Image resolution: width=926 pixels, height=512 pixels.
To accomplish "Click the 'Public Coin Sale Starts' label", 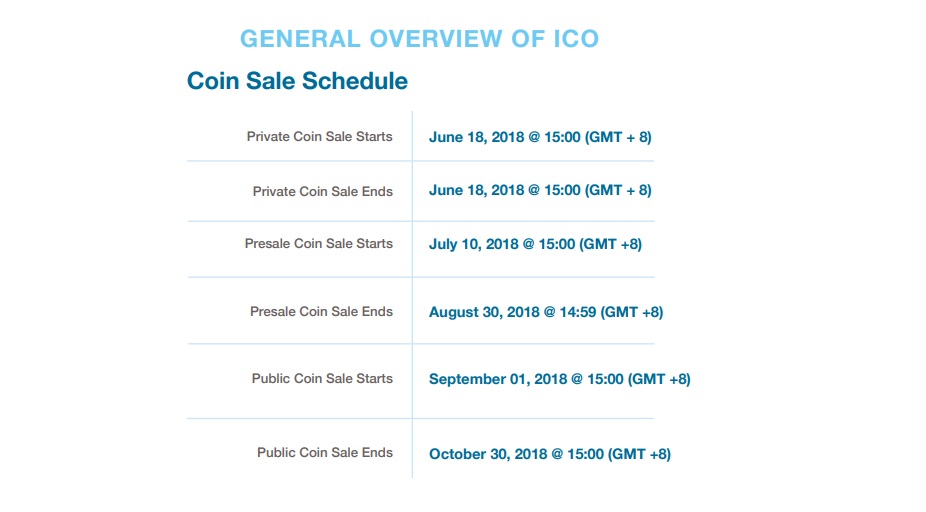I will tap(322, 379).
